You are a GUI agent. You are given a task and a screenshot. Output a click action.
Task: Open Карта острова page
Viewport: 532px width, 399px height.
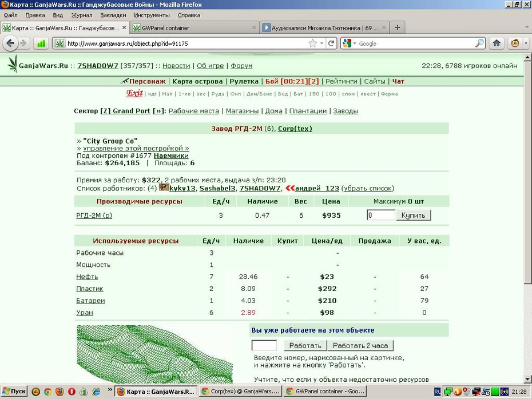(197, 81)
